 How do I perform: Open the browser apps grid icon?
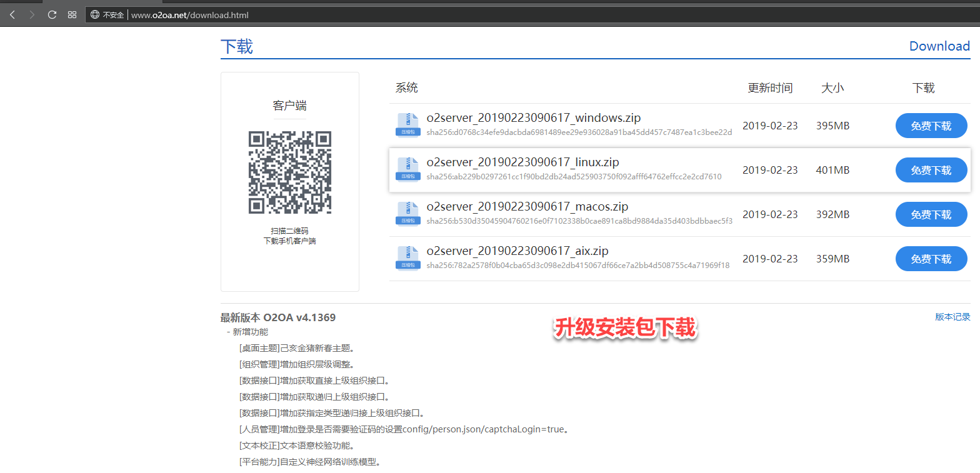tap(72, 14)
